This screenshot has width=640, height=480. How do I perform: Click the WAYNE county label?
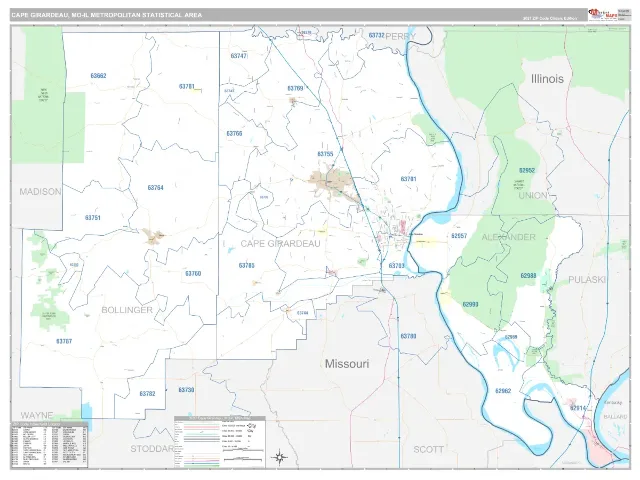tap(37, 416)
